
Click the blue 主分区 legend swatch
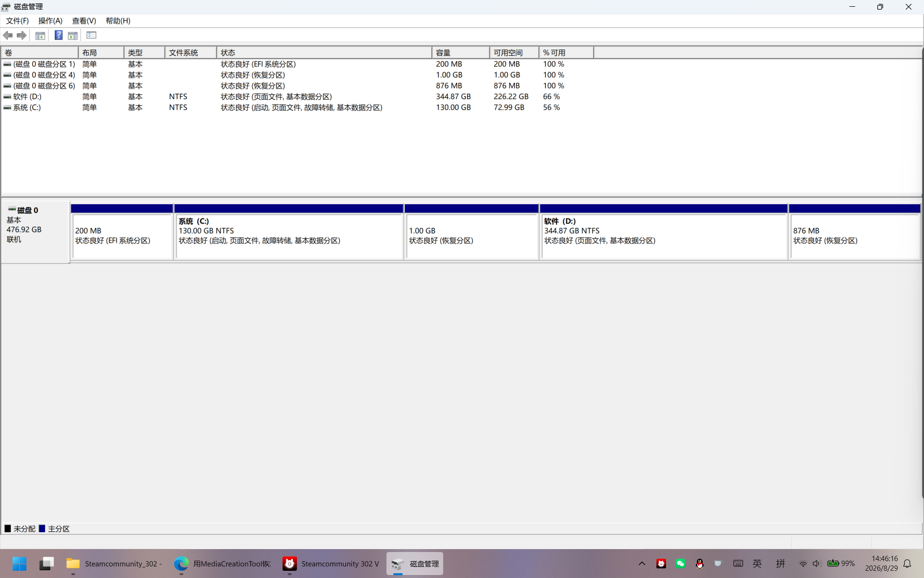tap(42, 528)
